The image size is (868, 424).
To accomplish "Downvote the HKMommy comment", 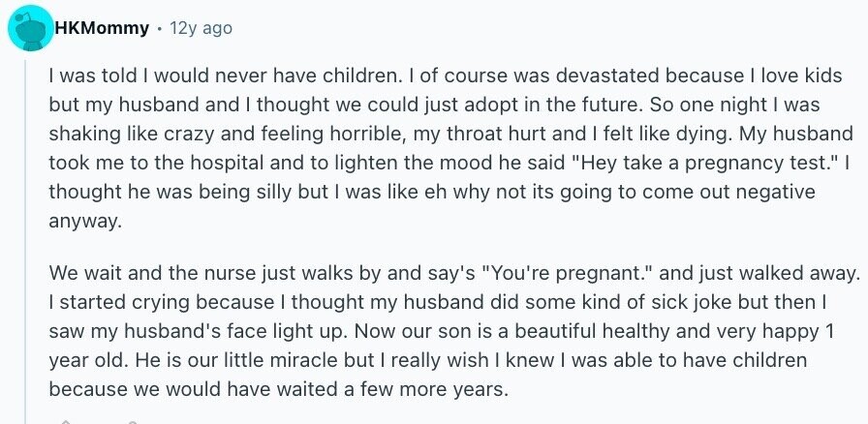I will [x=131, y=421].
